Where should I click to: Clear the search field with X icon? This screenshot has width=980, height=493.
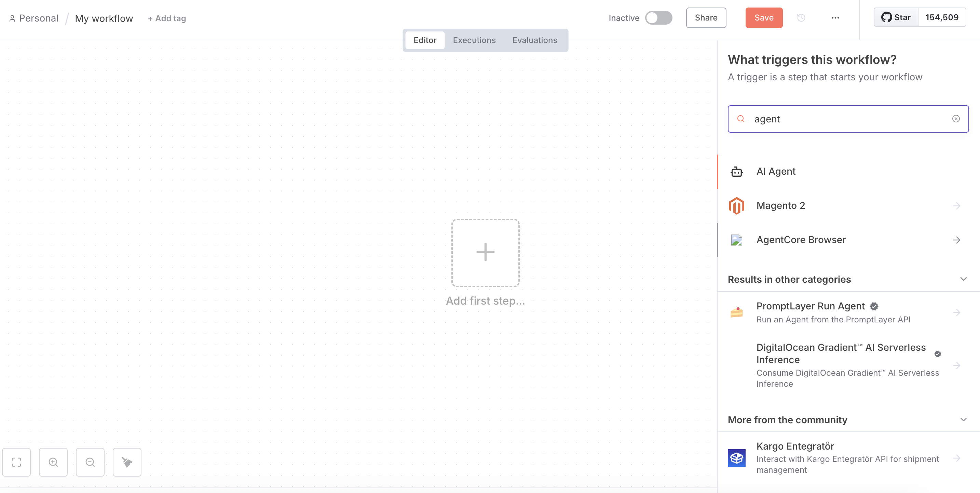click(956, 119)
